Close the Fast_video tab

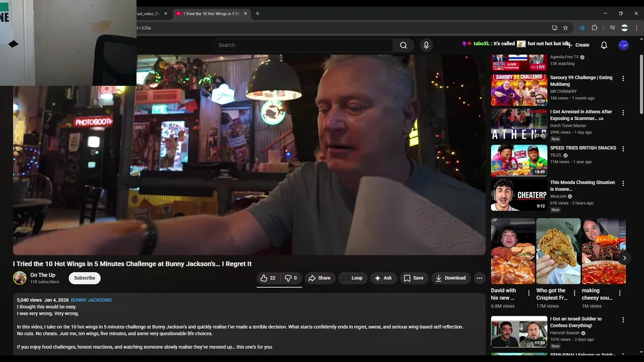[166, 14]
